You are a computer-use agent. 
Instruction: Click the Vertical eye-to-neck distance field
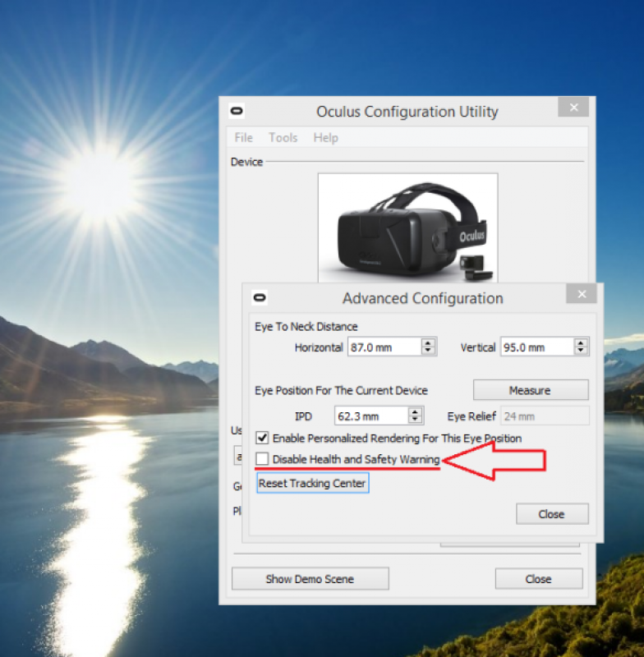[x=537, y=347]
